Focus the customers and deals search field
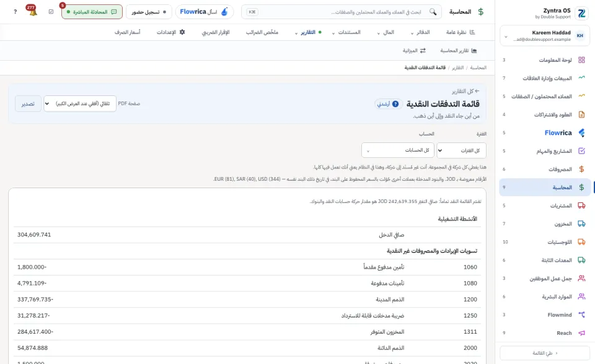This screenshot has width=595, height=364. 342,12
